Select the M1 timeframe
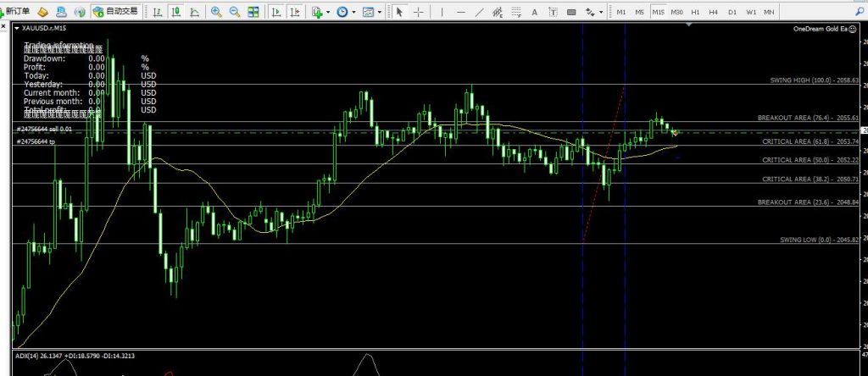 pyautogui.click(x=621, y=12)
